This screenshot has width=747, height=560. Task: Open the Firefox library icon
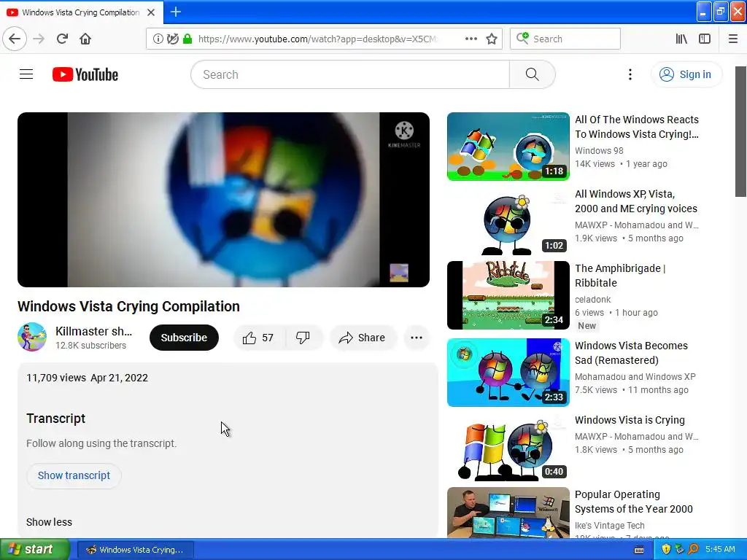click(x=682, y=39)
